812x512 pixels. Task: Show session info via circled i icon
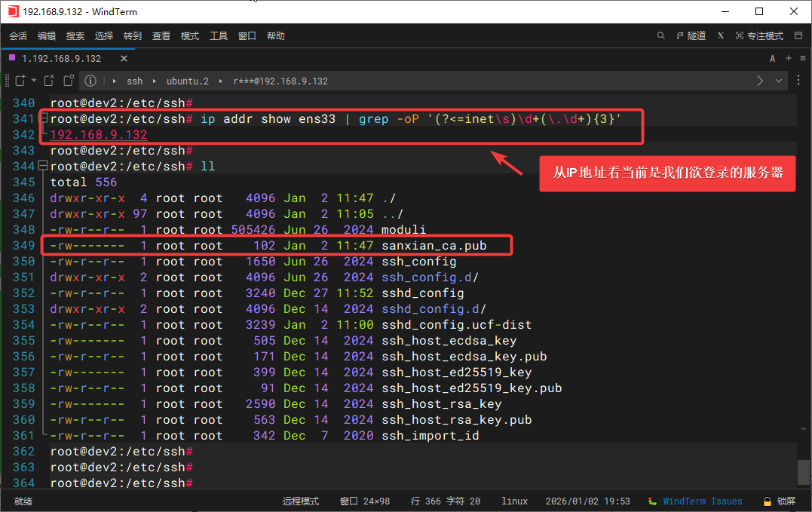click(90, 81)
